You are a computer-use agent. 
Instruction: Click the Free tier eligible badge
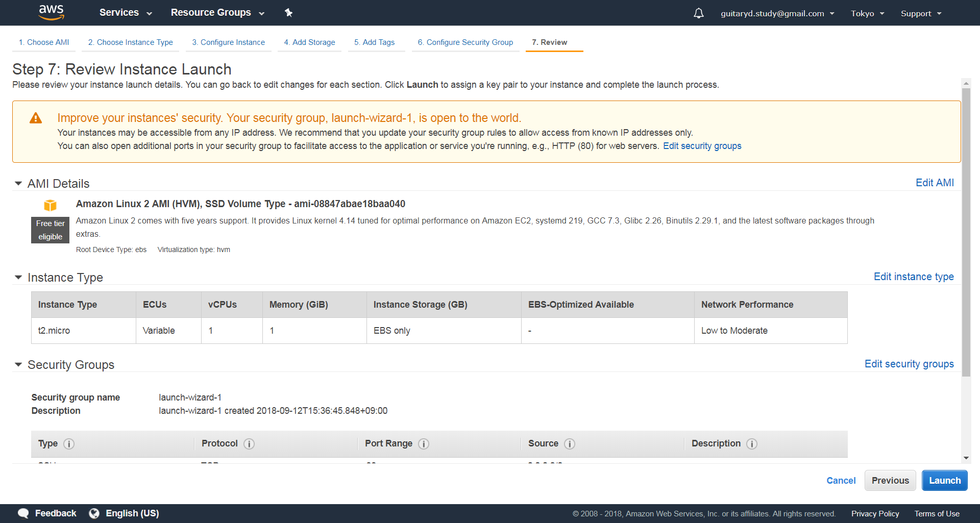(x=50, y=230)
